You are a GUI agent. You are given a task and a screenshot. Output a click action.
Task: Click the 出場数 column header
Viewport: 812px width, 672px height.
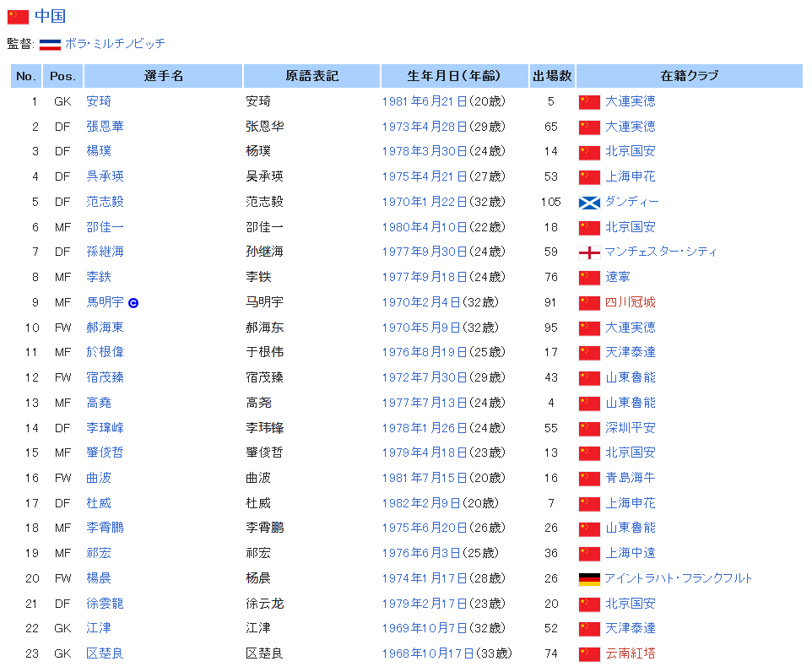point(552,76)
